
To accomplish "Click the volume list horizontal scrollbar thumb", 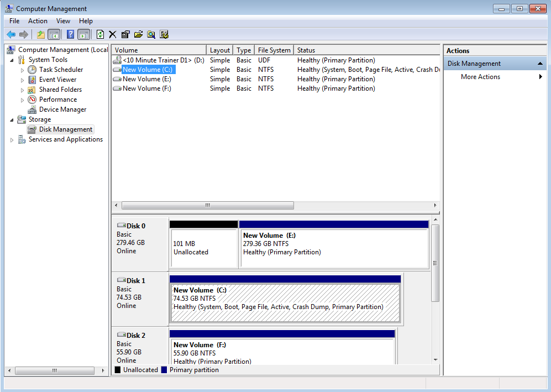I will (x=208, y=205).
